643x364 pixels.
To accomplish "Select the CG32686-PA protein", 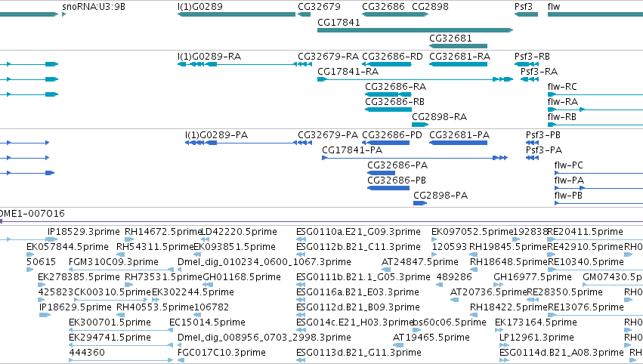I will (x=381, y=173).
